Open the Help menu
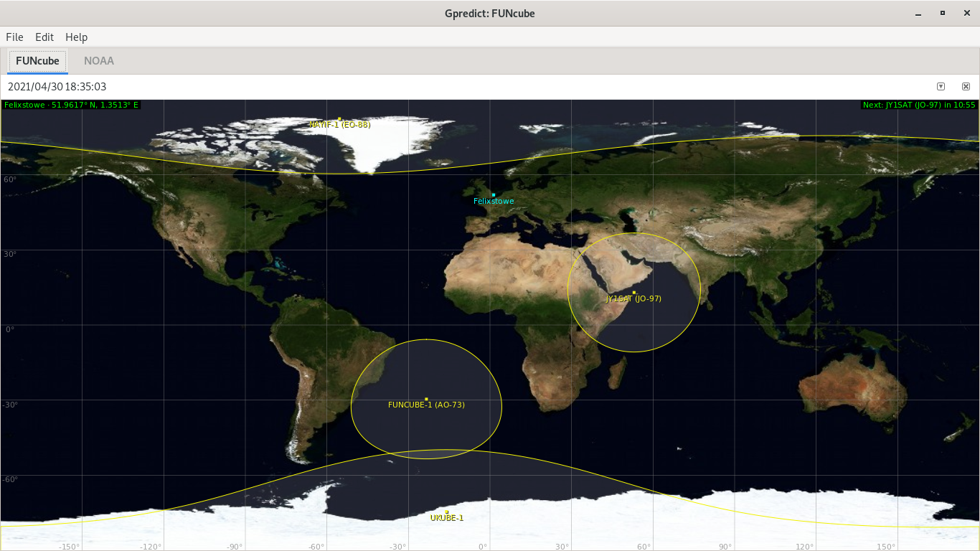This screenshot has width=980, height=551. [76, 37]
